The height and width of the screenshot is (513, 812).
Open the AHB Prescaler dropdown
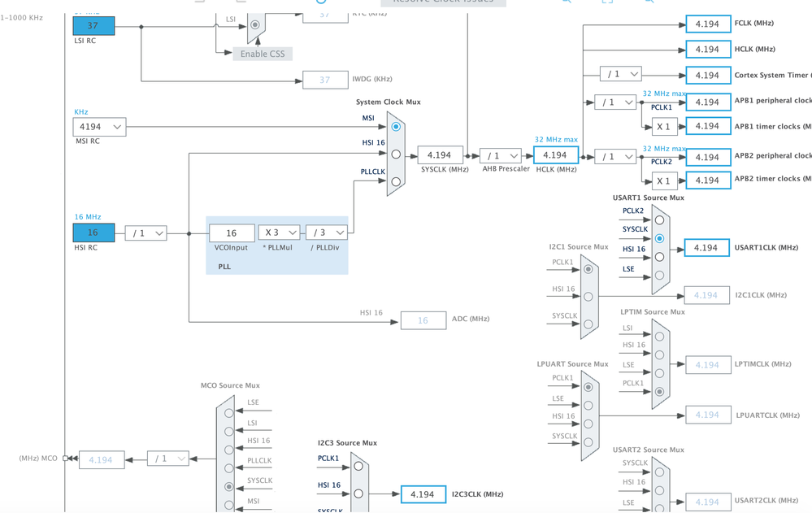501,156
